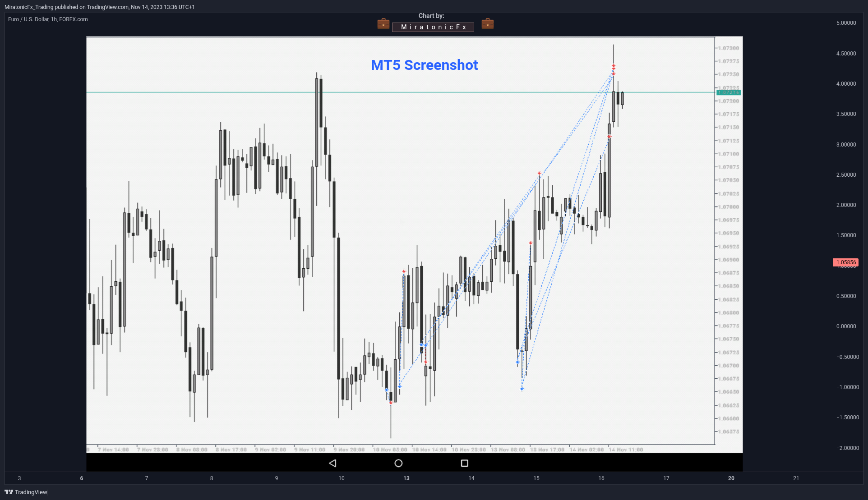Click the 1.06900 level on the MT5 axis

point(729,260)
